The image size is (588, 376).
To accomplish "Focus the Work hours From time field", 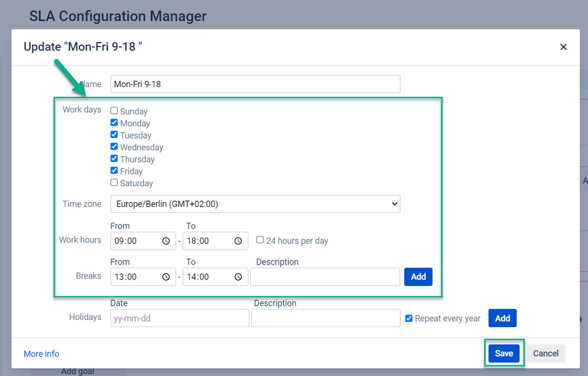I will [x=143, y=241].
